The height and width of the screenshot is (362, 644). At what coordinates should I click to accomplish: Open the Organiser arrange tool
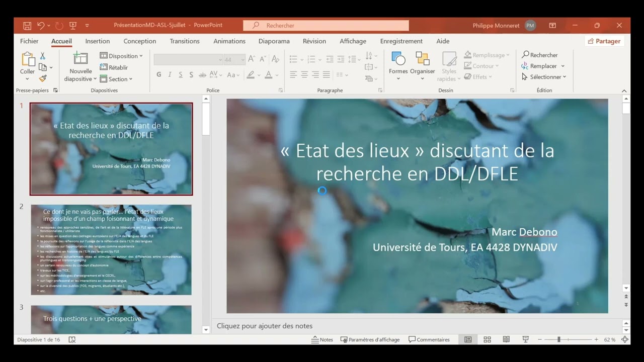coord(423,65)
